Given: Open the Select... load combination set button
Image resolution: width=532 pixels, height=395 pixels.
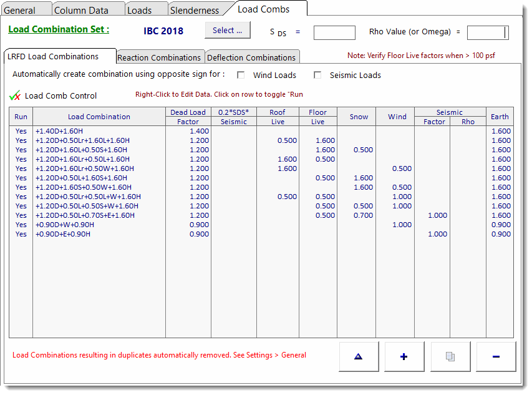Looking at the screenshot, I should 227,30.
